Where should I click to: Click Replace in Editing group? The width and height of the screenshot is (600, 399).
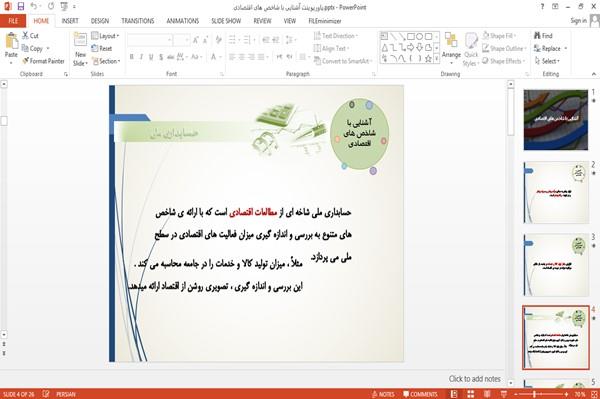550,49
